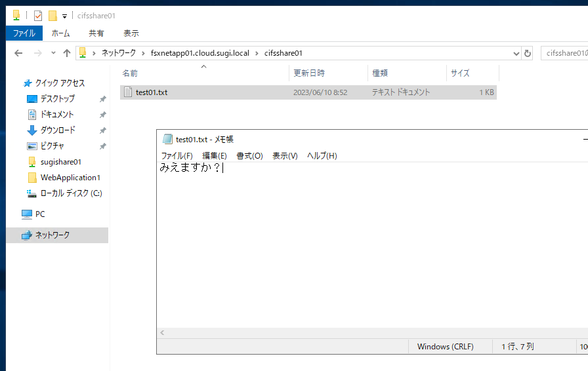
Task: Open the address bar history dropdown
Action: (x=516, y=53)
